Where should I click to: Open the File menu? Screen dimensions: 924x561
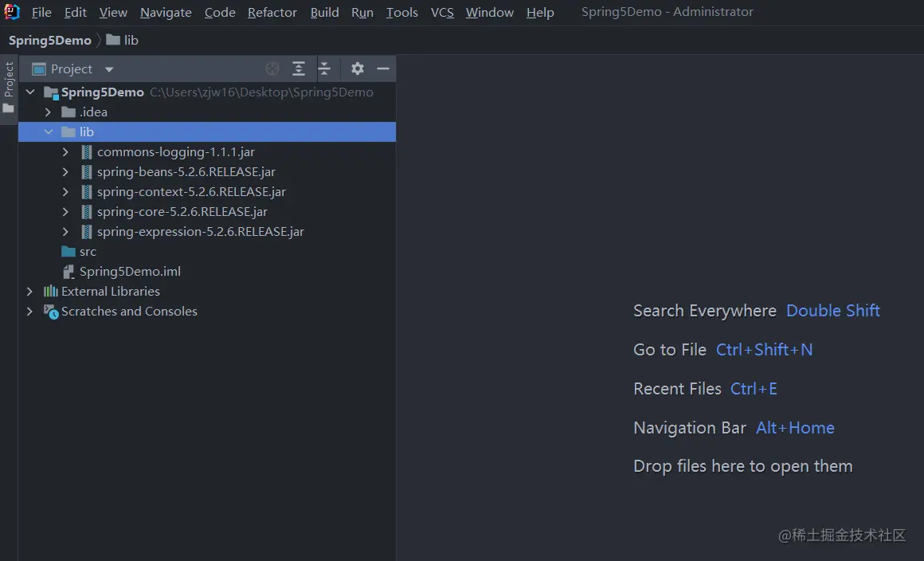point(41,13)
